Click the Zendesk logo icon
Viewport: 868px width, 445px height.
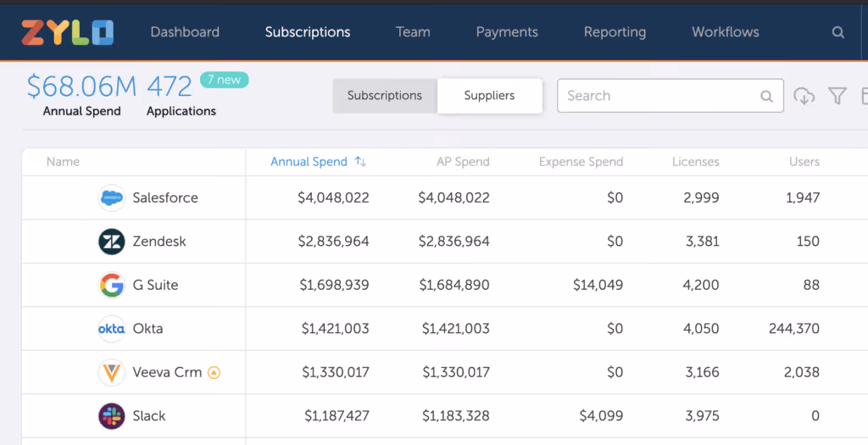pos(111,242)
